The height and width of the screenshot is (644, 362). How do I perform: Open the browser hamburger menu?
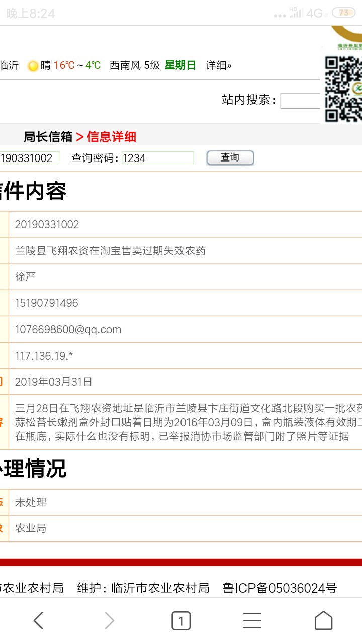point(252,621)
